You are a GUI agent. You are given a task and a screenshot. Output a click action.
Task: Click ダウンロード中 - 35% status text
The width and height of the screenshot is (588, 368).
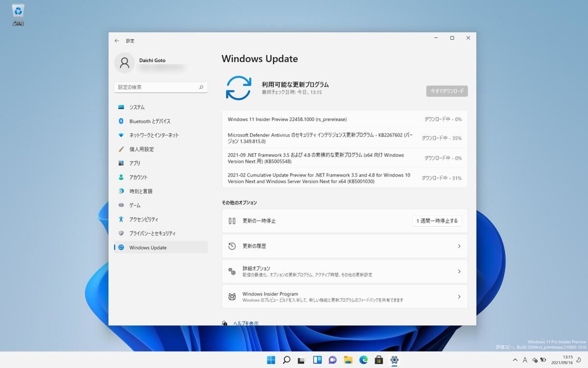[441, 138]
